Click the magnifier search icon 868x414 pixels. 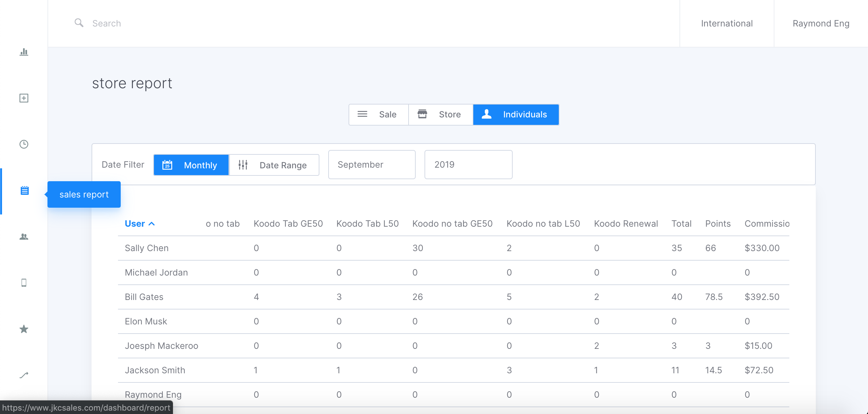79,23
